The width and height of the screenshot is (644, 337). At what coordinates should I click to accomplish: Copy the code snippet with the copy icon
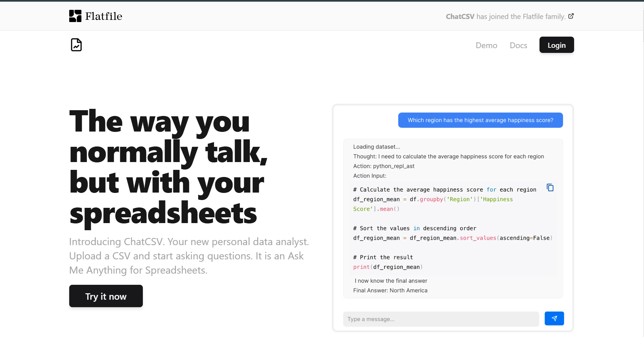(550, 187)
